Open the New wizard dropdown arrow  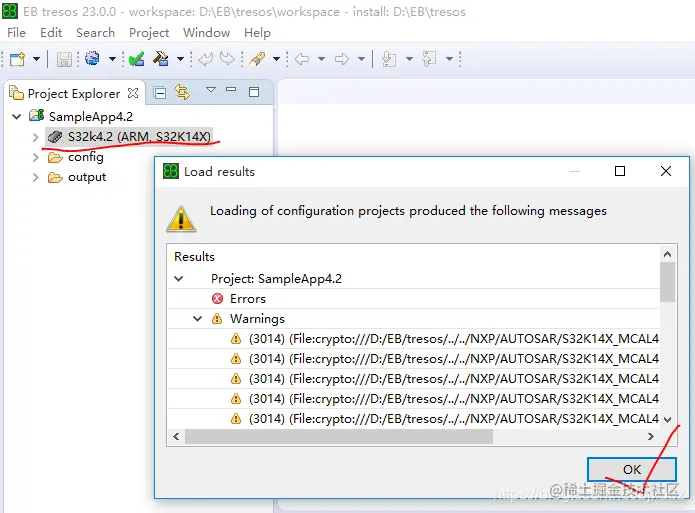pyautogui.click(x=36, y=59)
